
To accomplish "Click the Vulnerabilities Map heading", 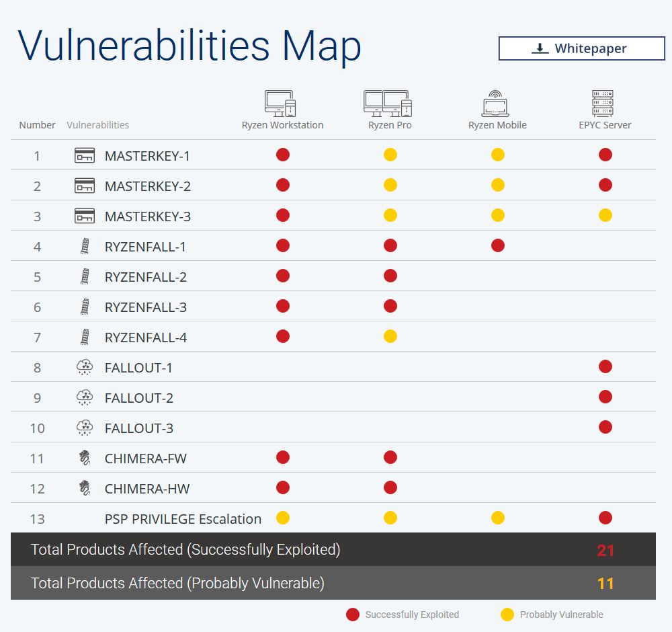I will point(190,46).
